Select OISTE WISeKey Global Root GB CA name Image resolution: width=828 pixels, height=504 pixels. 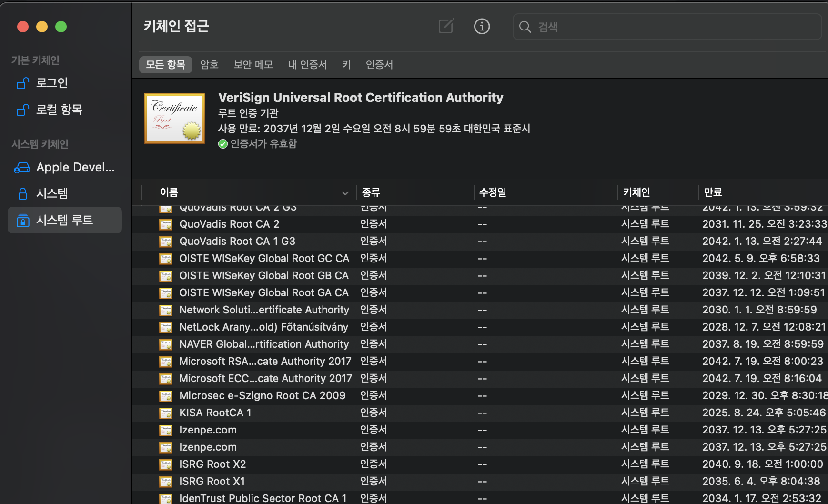264,275
